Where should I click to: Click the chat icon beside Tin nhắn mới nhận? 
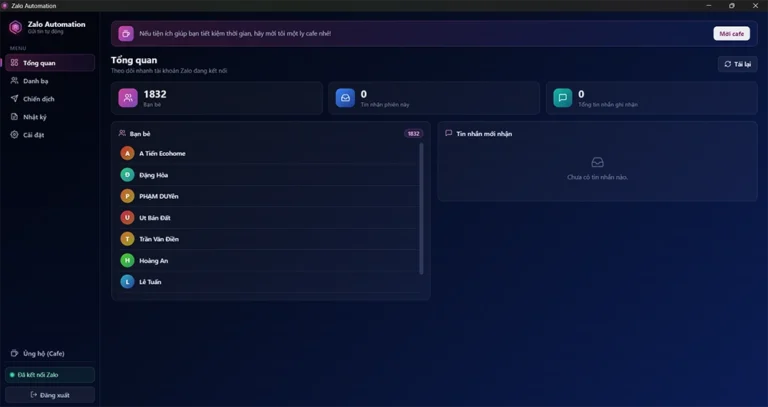tap(448, 133)
